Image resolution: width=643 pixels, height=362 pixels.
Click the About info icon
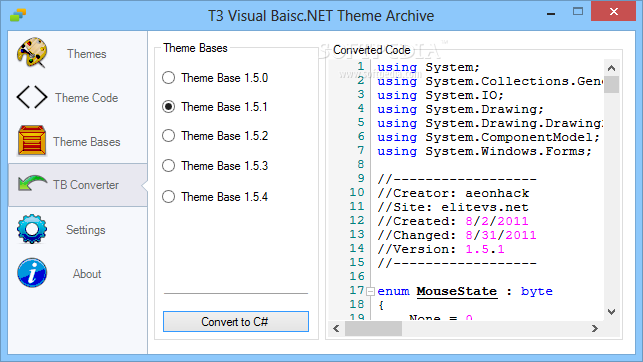point(32,273)
